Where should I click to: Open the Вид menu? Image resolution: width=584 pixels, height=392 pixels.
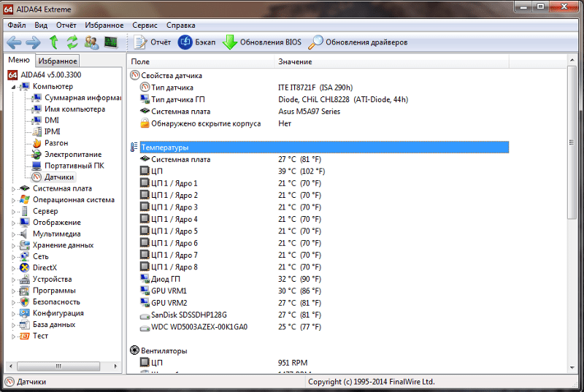coord(41,26)
